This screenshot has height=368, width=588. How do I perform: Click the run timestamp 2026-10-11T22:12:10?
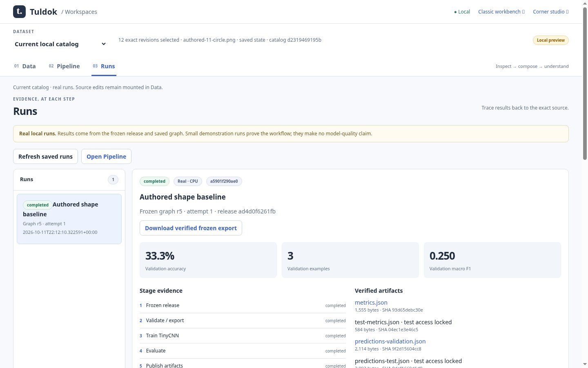coord(60,232)
